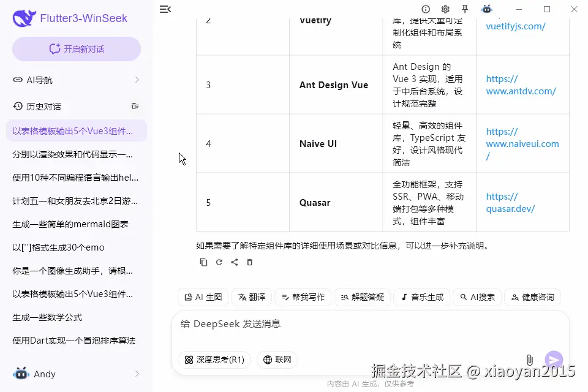Expand the AI导航 chevron
This screenshot has height=392, width=588.
click(137, 80)
